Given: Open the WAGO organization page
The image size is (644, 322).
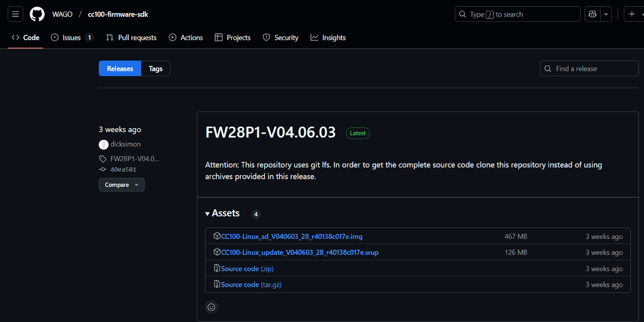Looking at the screenshot, I should pyautogui.click(x=62, y=14).
